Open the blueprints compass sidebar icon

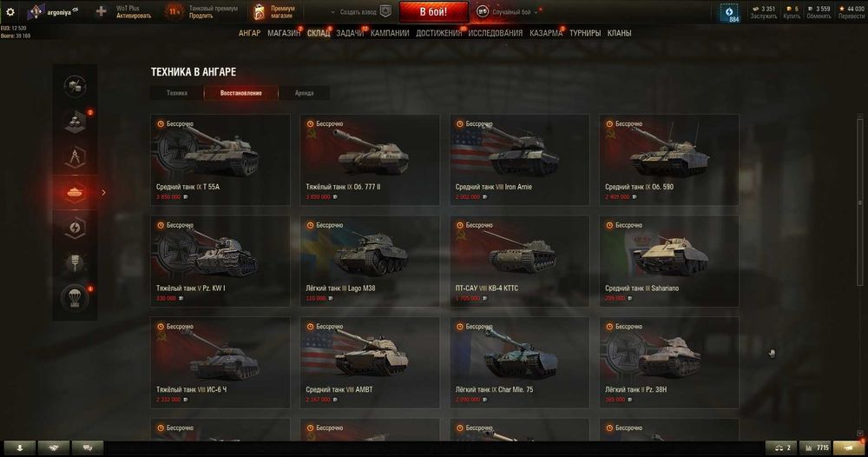point(76,157)
